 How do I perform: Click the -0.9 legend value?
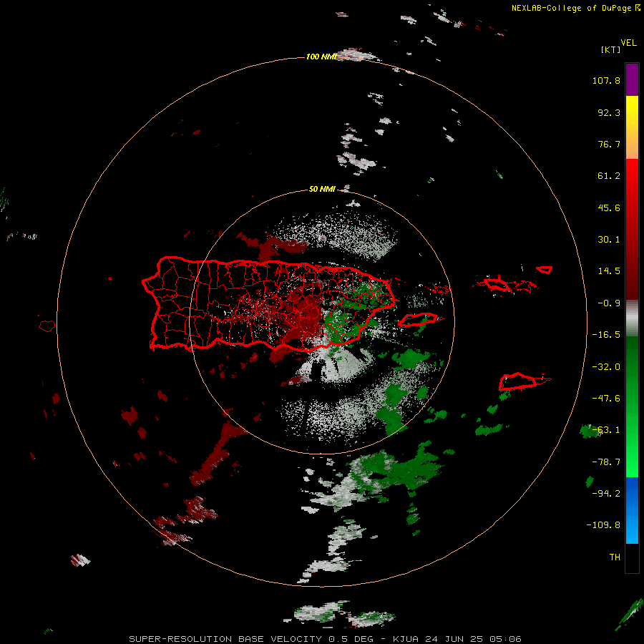609,303
